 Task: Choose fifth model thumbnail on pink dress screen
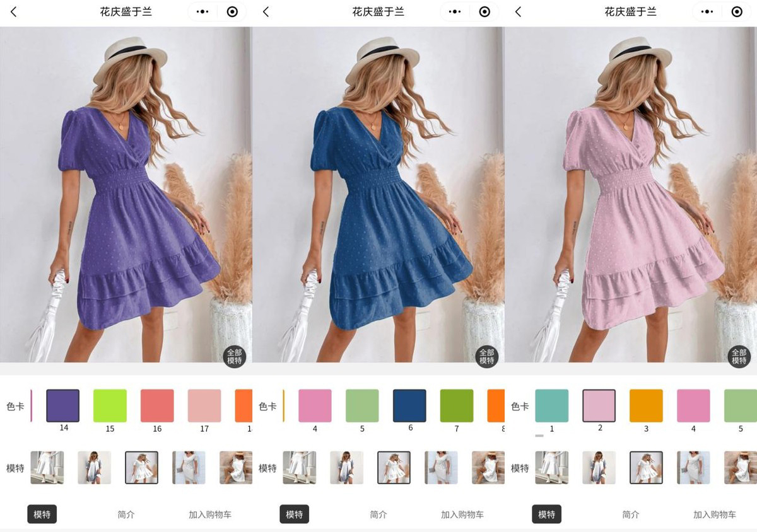(741, 468)
